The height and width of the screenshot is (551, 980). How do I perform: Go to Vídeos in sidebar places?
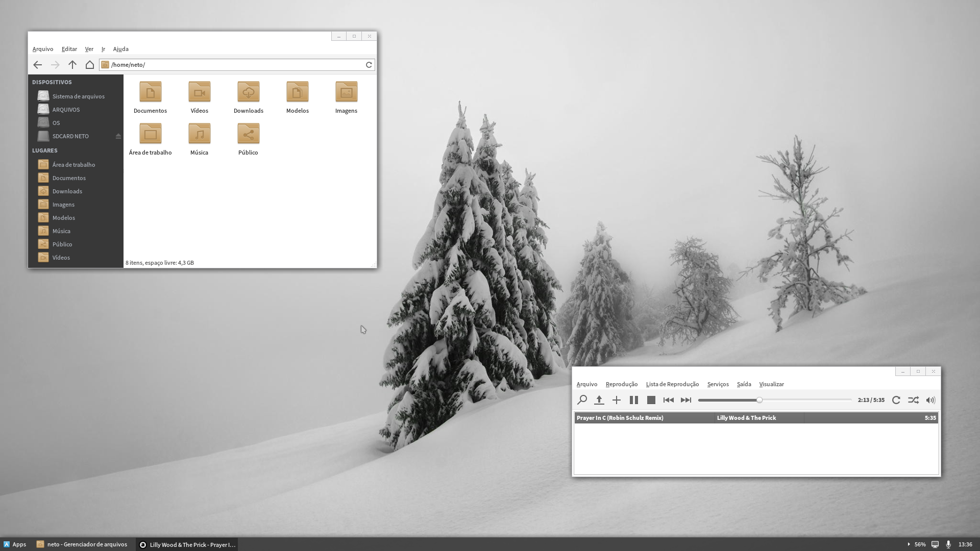click(x=76, y=258)
